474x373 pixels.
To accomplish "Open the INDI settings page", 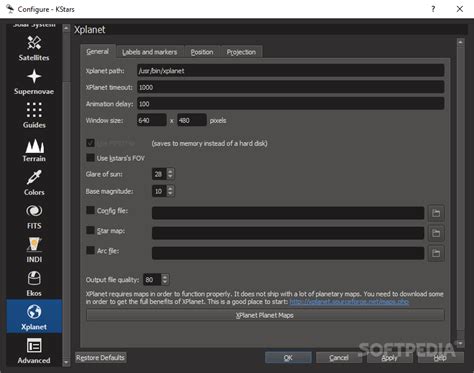I will 34,250.
